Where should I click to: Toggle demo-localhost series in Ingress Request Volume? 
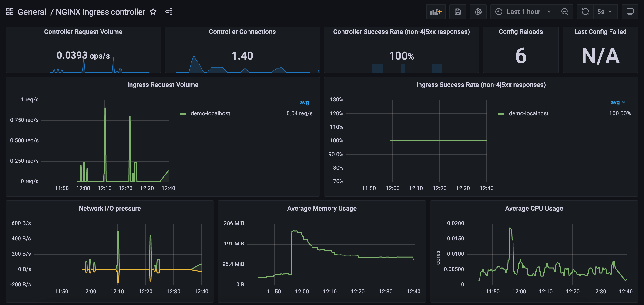click(x=210, y=113)
